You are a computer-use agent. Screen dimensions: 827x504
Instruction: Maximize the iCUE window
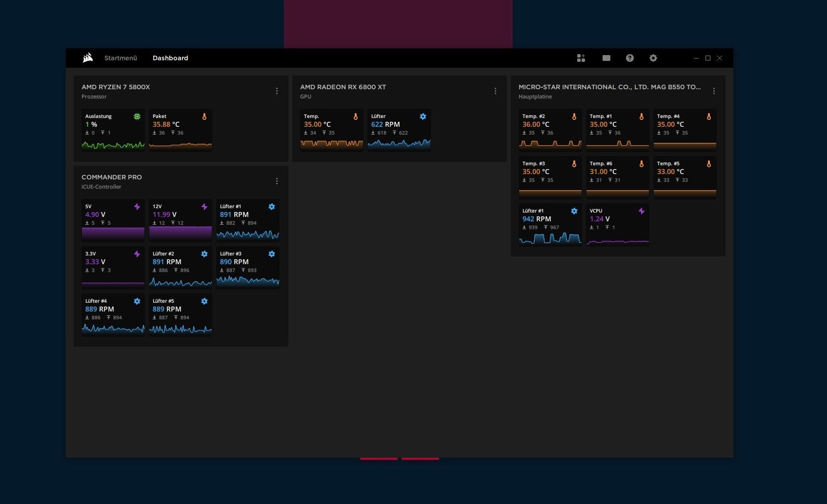coord(708,58)
